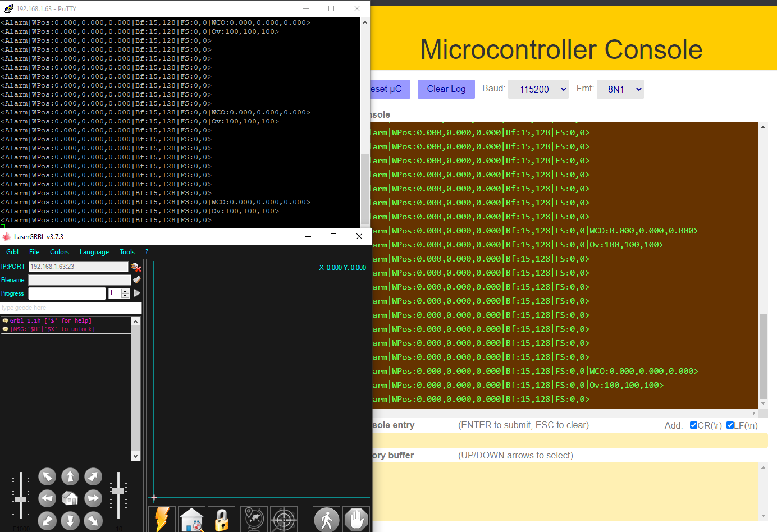Image resolution: width=777 pixels, height=532 pixels.
Task: Click the globe set-origin icon
Action: pos(253,519)
